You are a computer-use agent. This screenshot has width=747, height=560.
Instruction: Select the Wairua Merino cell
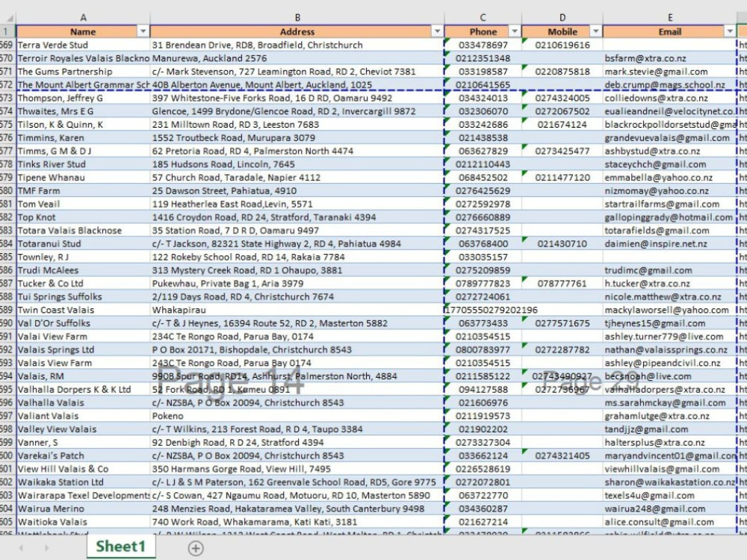[83, 508]
